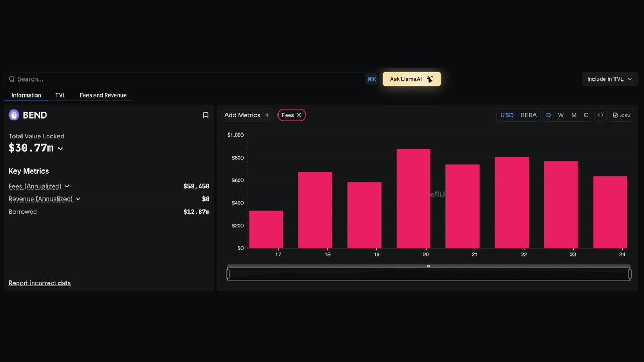
Task: Click the BEND protocol logo
Action: click(x=14, y=115)
